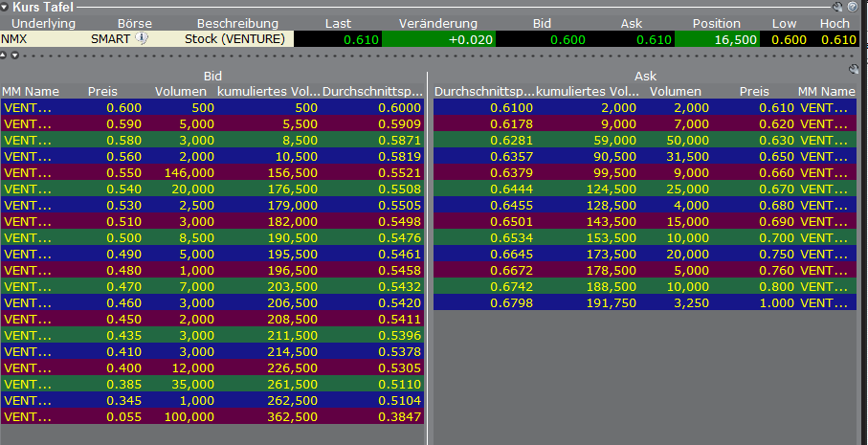Open the Kurs Tafel configuration wrench
The width and height of the screenshot is (868, 445).
tap(838, 7)
